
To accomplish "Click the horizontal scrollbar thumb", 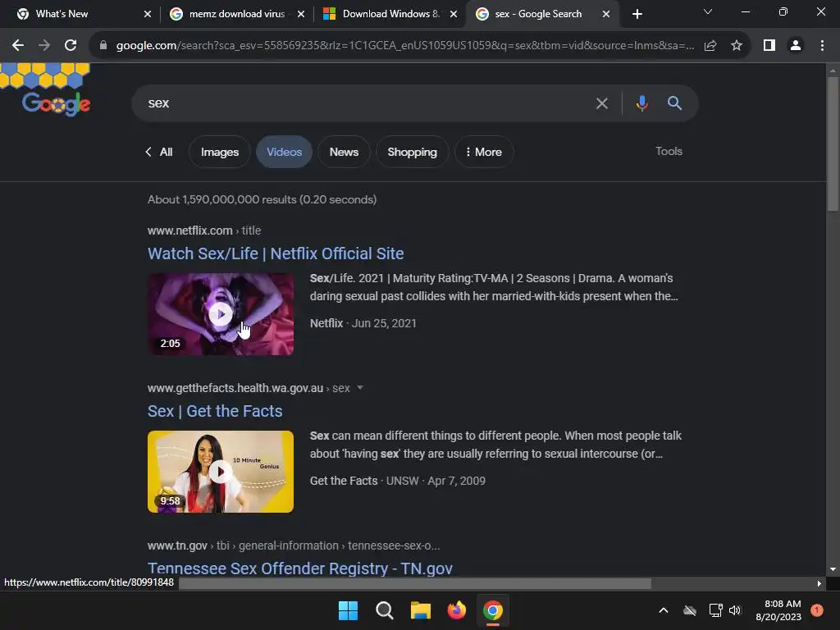I will tap(415, 583).
